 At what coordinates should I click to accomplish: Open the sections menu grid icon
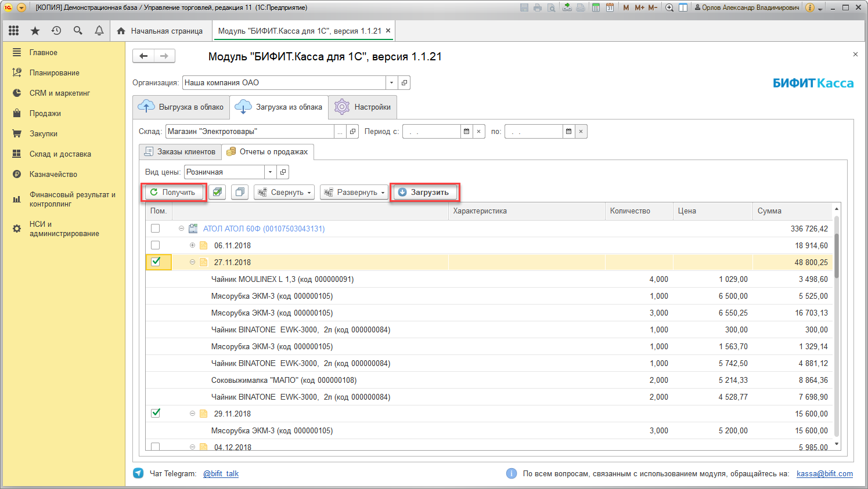pyautogui.click(x=14, y=31)
